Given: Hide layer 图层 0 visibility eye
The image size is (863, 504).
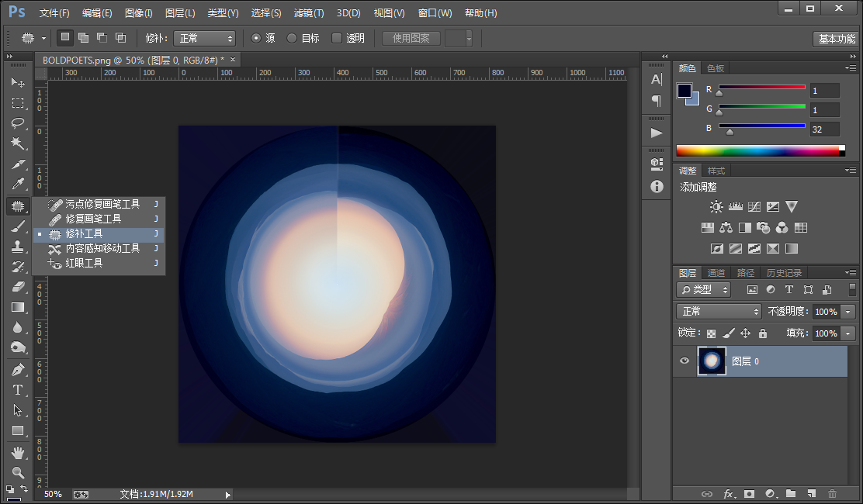Looking at the screenshot, I should (x=685, y=361).
